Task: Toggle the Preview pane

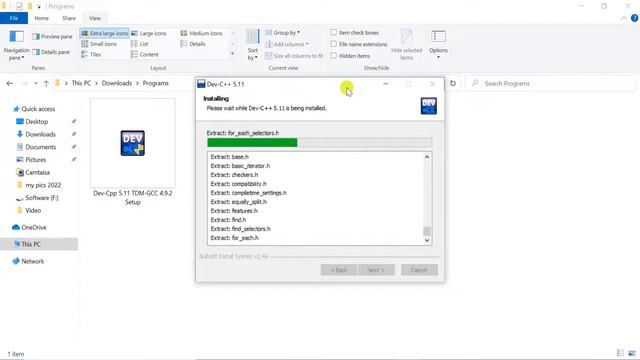Action: [x=52, y=36]
